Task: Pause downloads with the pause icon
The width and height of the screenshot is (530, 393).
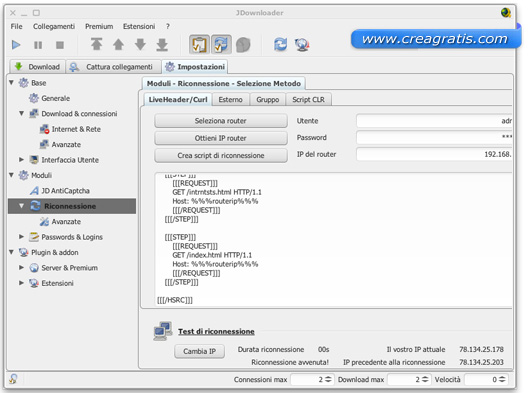Action: pyautogui.click(x=38, y=45)
